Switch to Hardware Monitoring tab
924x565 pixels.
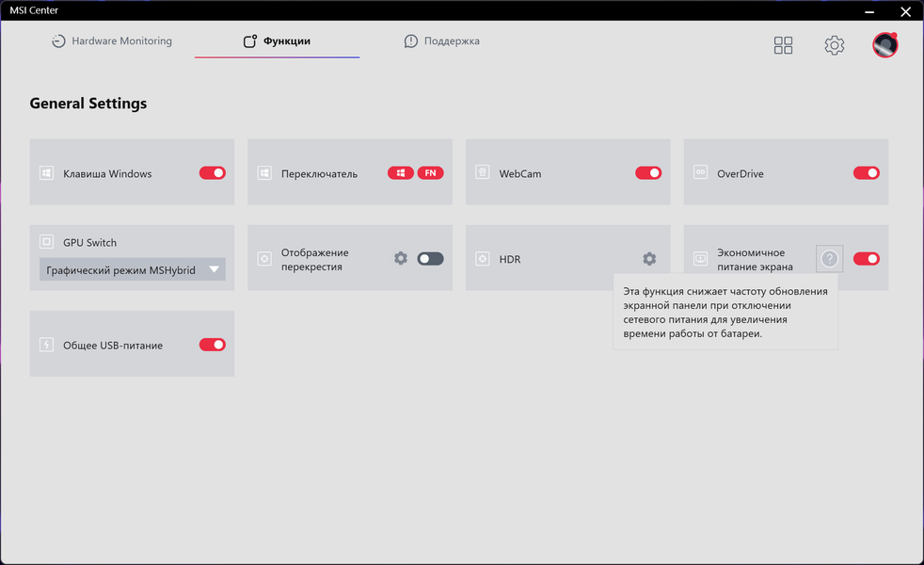pos(112,40)
